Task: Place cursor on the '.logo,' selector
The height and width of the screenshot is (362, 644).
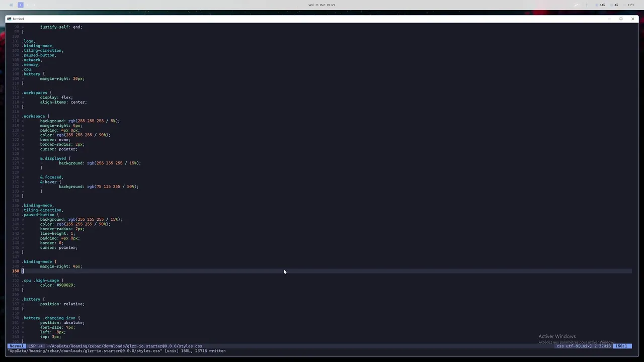Action: coord(28,41)
